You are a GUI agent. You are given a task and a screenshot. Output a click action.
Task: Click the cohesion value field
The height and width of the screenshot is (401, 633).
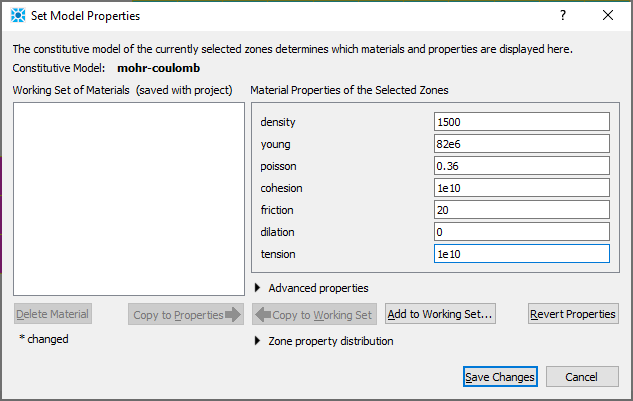coord(521,188)
